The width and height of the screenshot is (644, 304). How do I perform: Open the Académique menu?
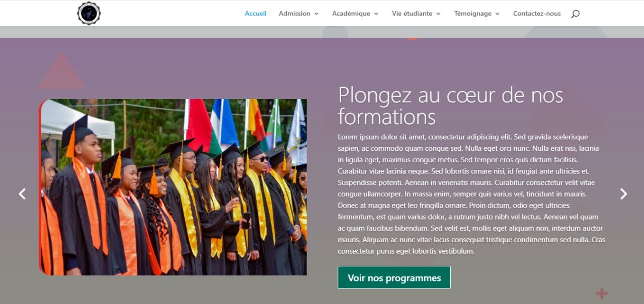click(351, 14)
